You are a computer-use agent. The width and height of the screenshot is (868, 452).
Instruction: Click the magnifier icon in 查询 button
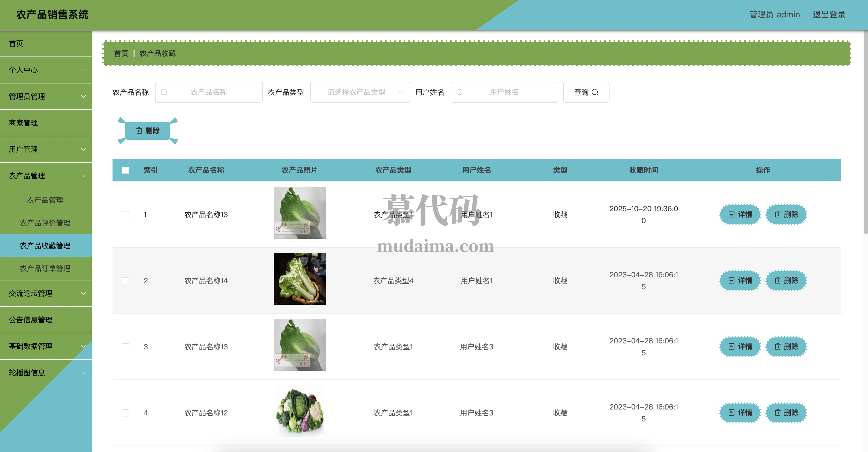click(595, 92)
